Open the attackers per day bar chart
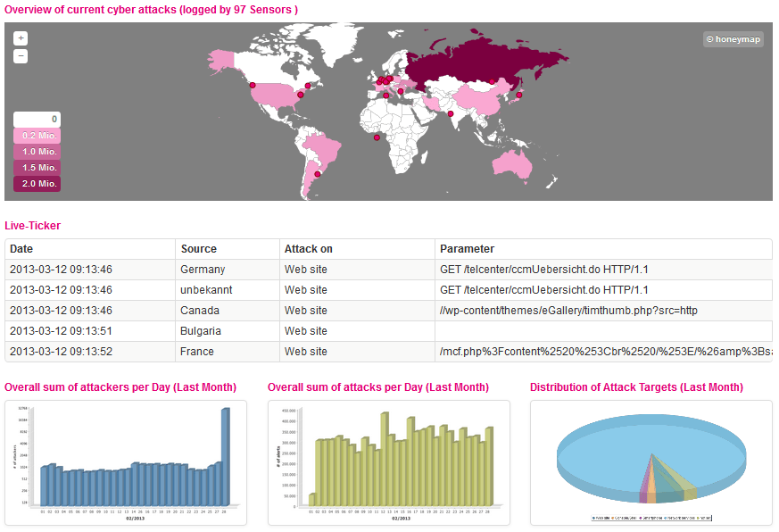This screenshot has width=779, height=532. click(x=126, y=463)
